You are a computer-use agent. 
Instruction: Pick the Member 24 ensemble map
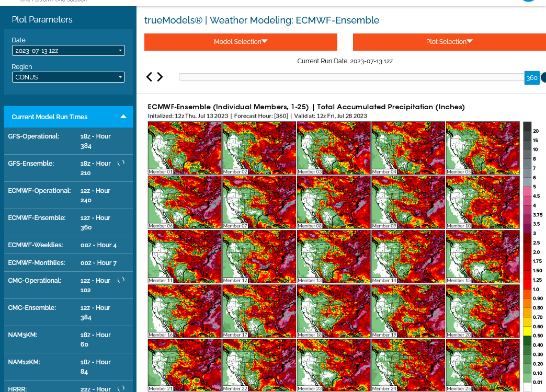click(408, 365)
